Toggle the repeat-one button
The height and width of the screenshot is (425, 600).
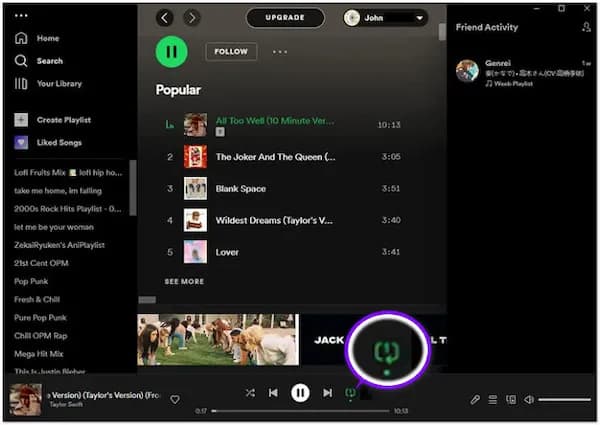pos(350,393)
